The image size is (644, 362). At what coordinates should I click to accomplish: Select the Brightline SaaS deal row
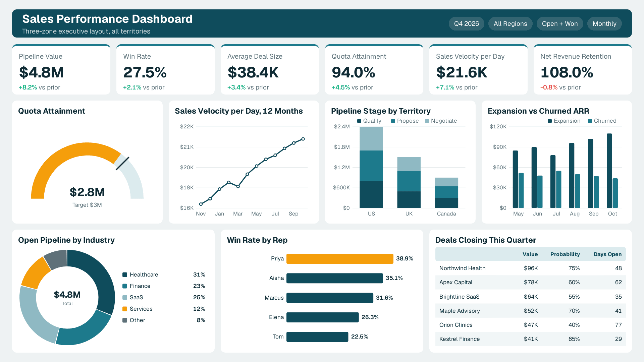[530, 297]
